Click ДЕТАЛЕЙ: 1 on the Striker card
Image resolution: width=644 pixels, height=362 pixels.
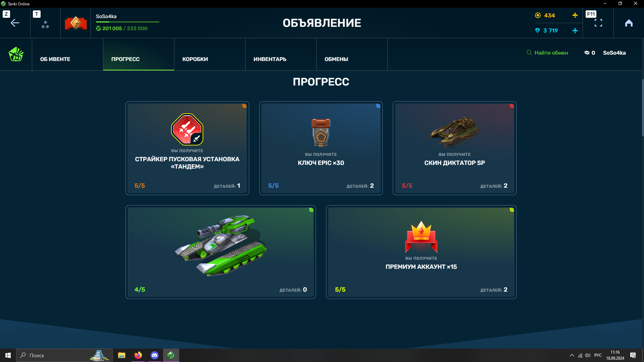(227, 186)
